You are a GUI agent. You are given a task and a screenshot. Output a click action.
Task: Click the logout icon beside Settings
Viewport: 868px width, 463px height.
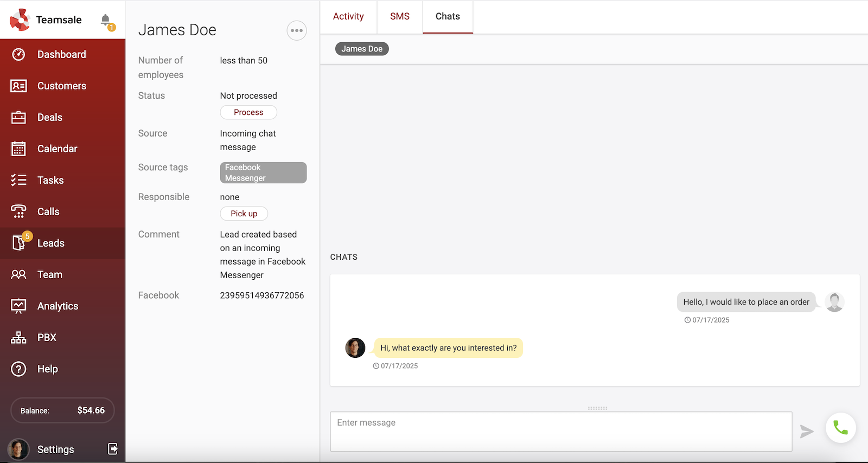tap(113, 448)
